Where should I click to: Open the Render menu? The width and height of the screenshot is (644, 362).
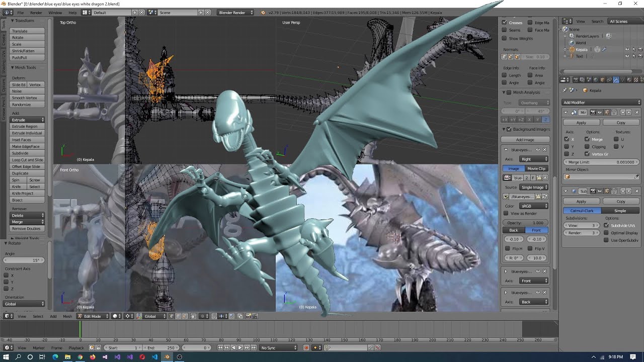pyautogui.click(x=36, y=12)
